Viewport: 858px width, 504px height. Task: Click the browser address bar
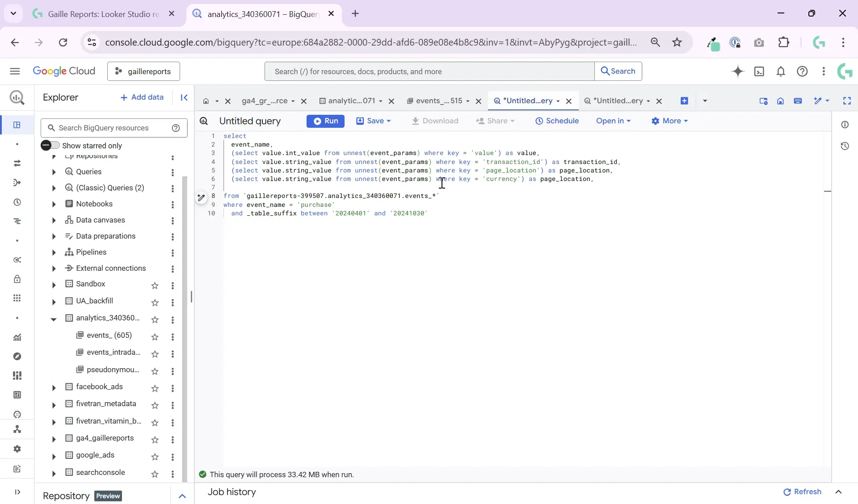[371, 42]
